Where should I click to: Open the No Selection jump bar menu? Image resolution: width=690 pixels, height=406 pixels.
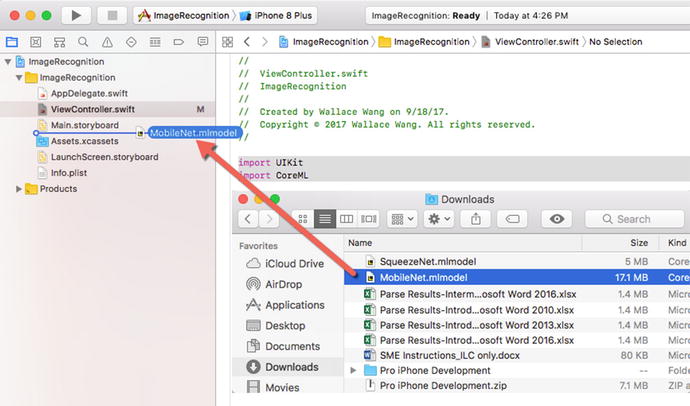click(616, 42)
